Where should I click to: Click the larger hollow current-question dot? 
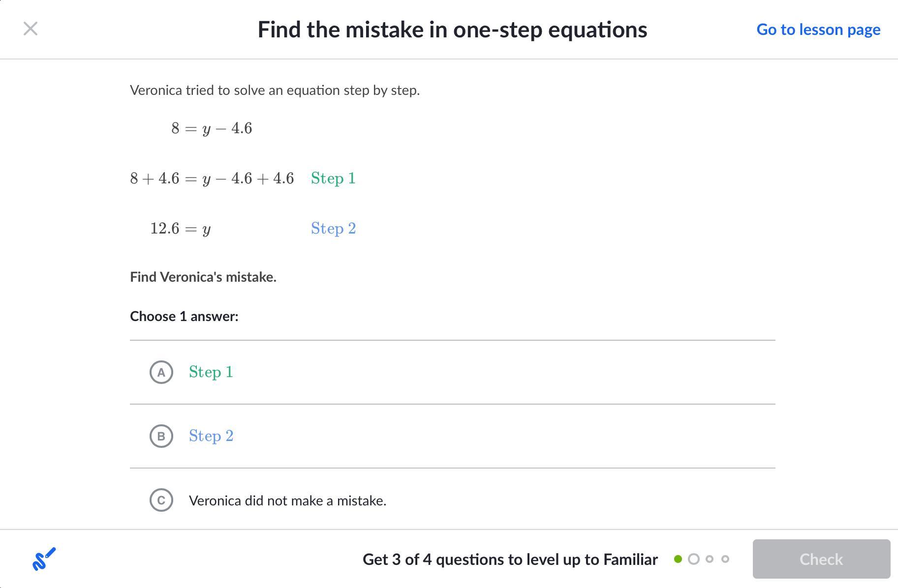[x=694, y=559]
